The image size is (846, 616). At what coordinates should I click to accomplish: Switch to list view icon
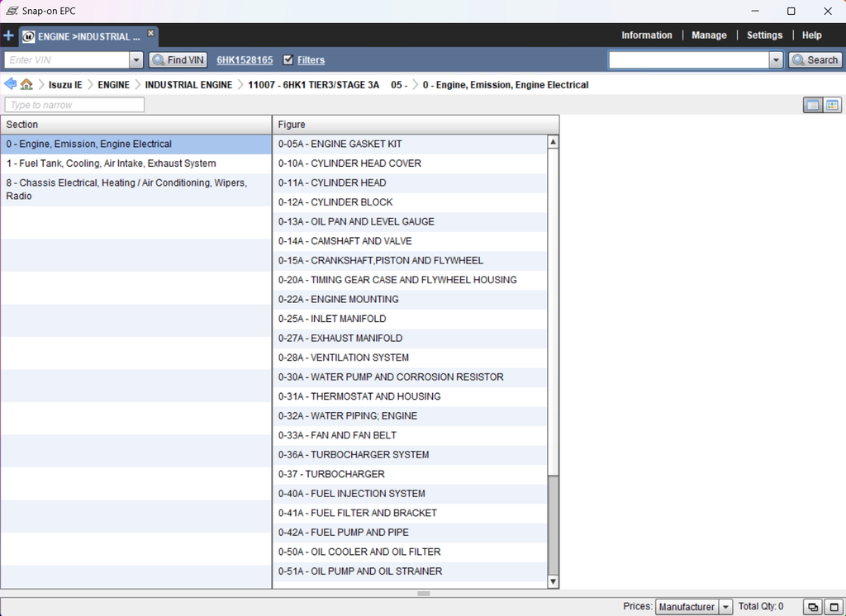813,105
